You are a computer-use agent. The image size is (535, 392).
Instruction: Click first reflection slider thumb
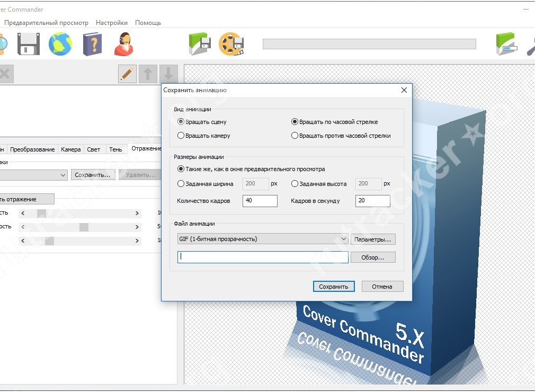tap(41, 213)
